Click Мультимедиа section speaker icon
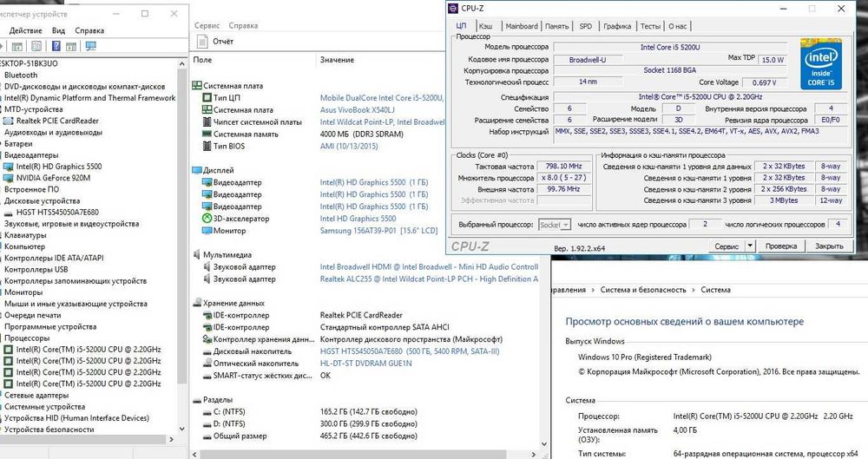 click(x=196, y=255)
